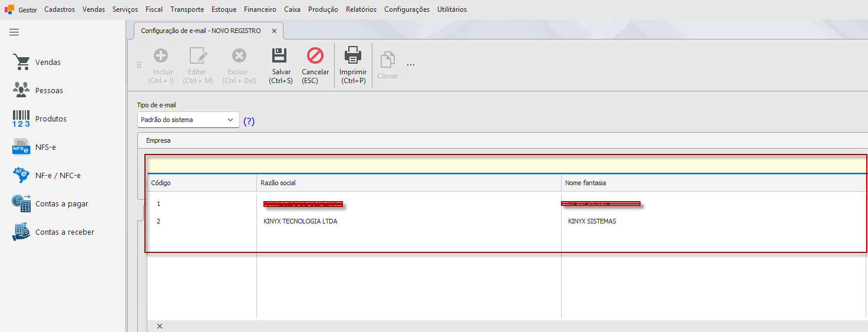Open the Financeiro menu
The image size is (868, 332).
(x=260, y=9)
